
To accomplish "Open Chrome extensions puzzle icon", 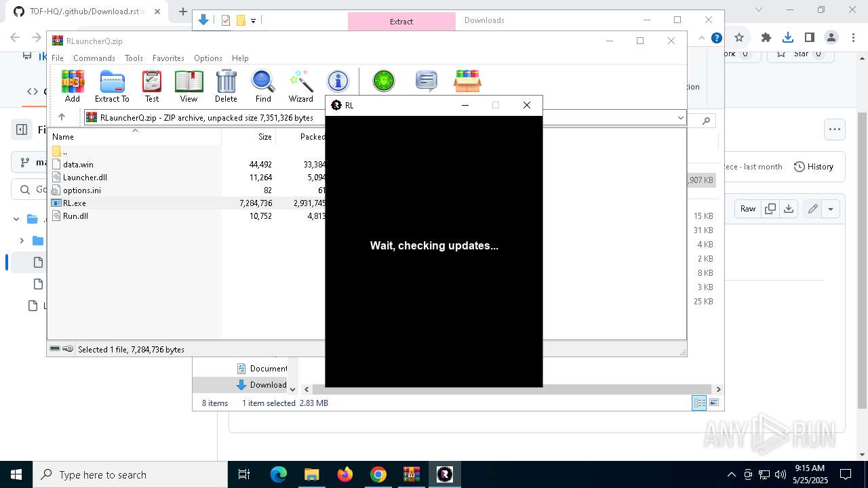I will click(766, 37).
